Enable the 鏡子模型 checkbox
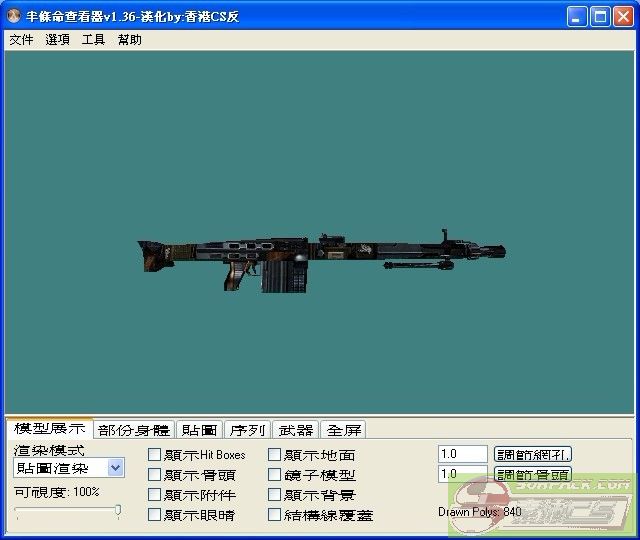 pos(274,475)
